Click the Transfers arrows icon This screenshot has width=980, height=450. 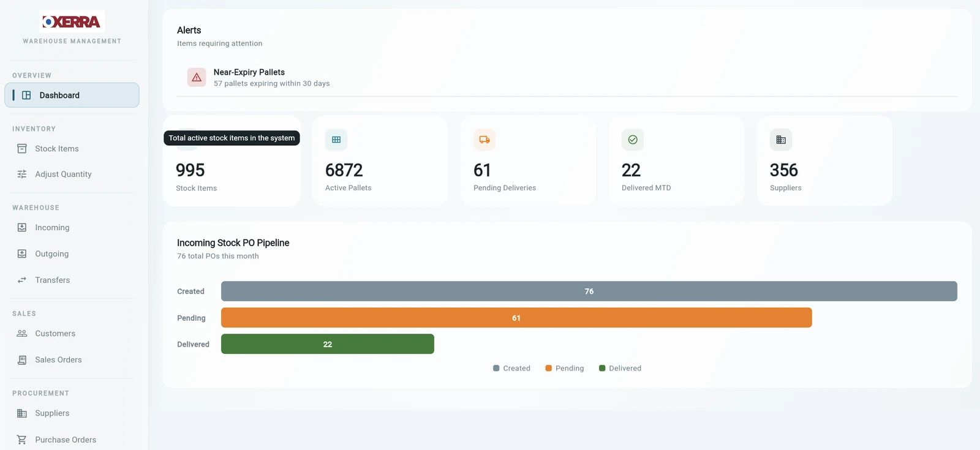pyautogui.click(x=22, y=280)
